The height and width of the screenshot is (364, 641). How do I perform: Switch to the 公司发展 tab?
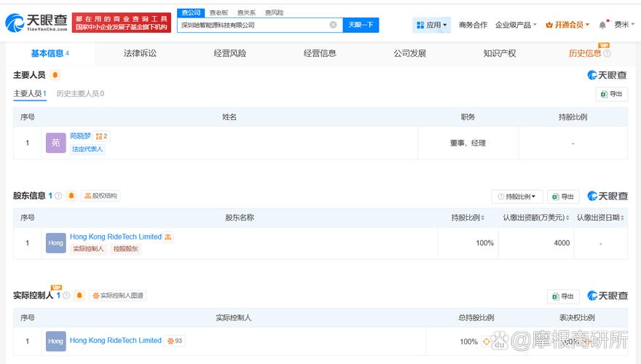click(409, 53)
